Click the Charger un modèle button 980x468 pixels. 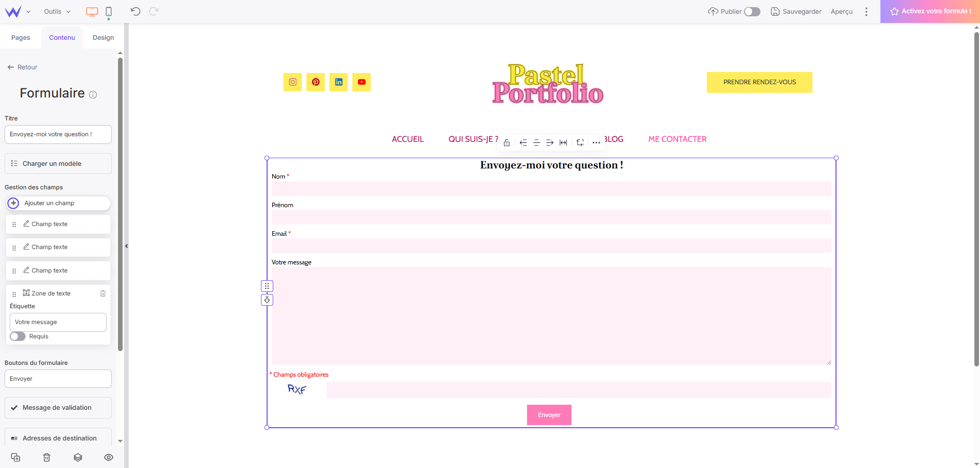pos(58,163)
